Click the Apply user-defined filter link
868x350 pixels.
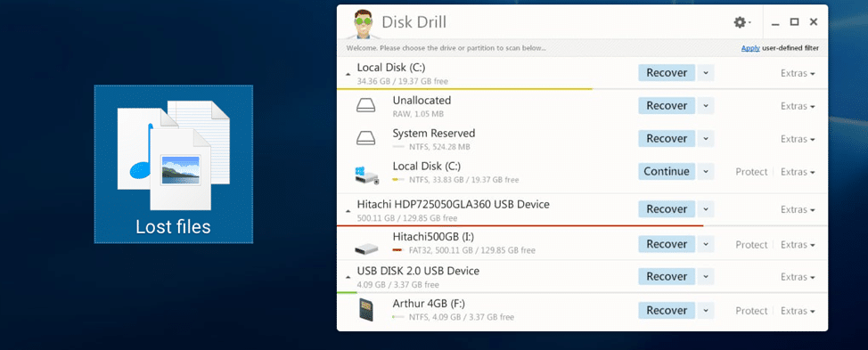[x=750, y=48]
